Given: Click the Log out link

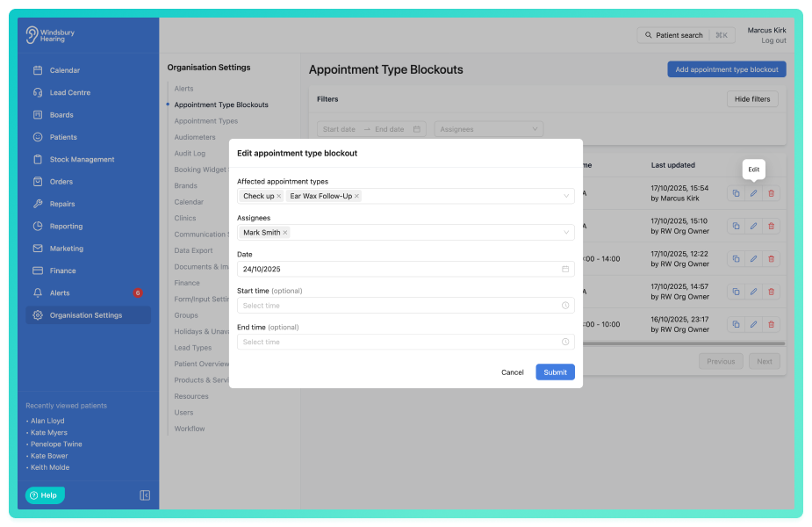Looking at the screenshot, I should 773,40.
